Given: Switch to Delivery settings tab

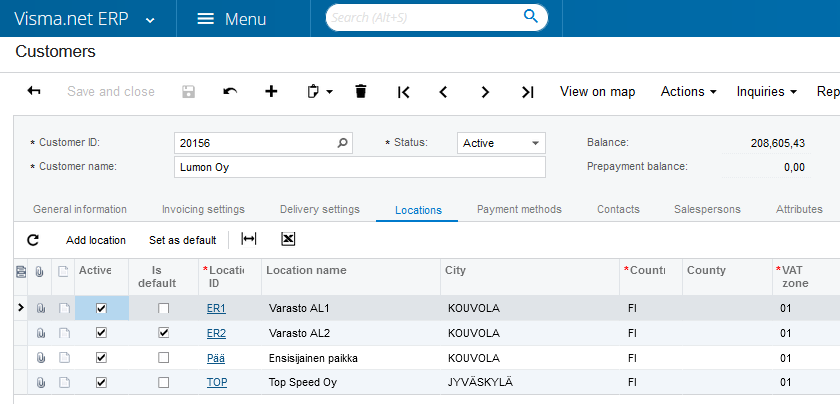Looking at the screenshot, I should tap(320, 209).
